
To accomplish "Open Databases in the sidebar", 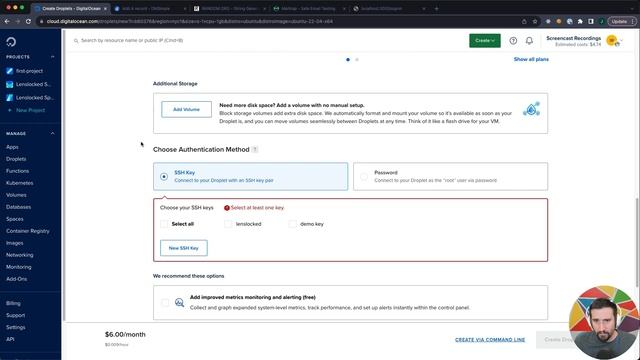I will (x=18, y=207).
